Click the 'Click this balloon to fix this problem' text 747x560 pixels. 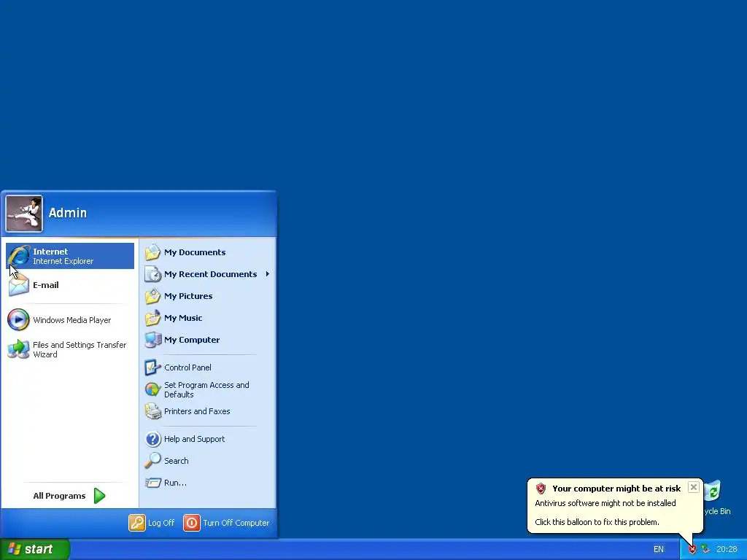pyautogui.click(x=597, y=522)
